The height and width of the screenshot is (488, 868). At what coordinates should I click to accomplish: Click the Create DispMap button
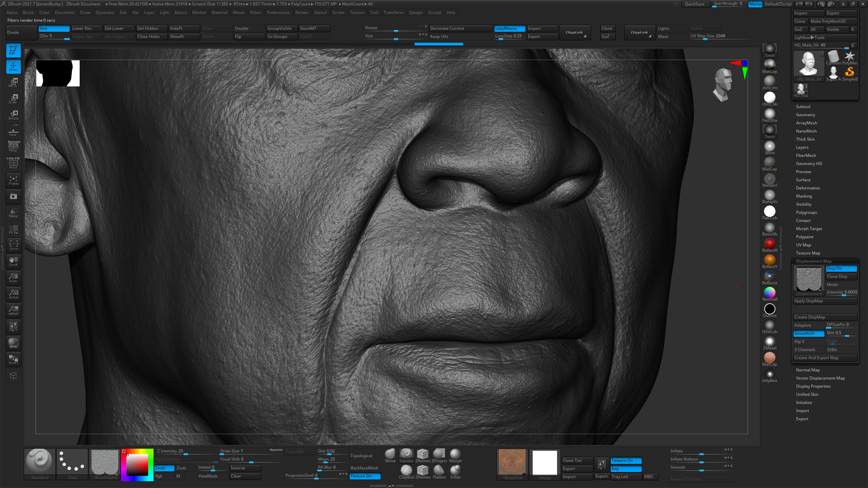825,317
